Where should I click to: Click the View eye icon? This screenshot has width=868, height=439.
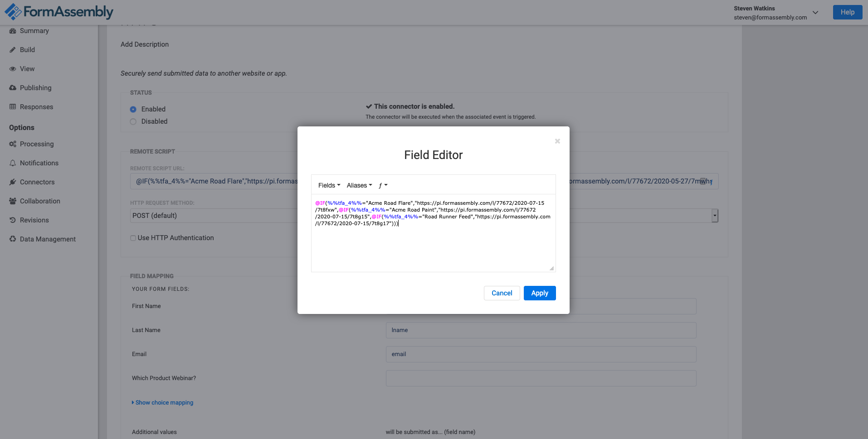pyautogui.click(x=13, y=69)
